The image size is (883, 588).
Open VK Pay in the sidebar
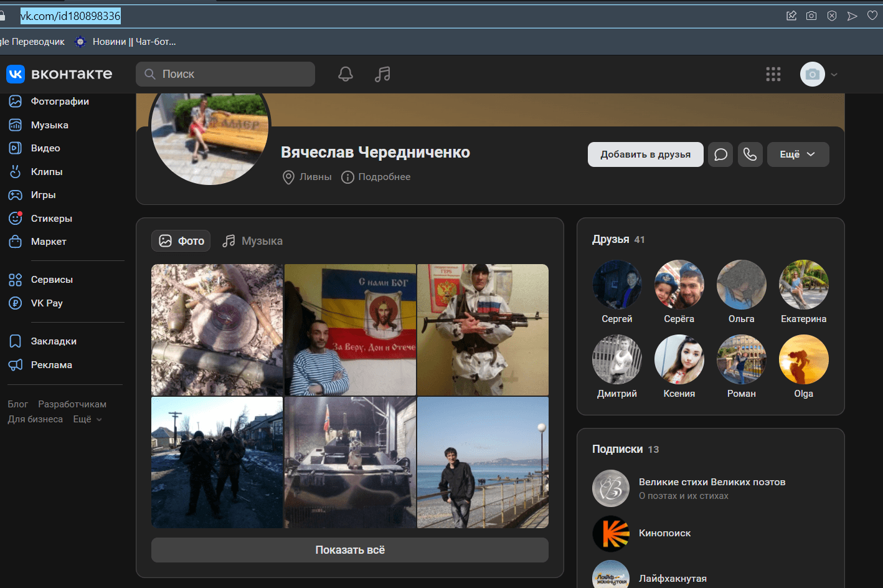(47, 303)
